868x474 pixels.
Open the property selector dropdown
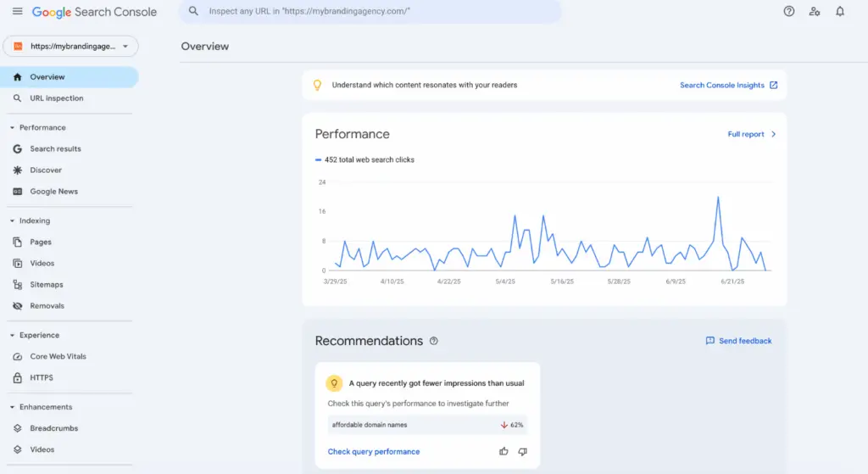tap(70, 46)
